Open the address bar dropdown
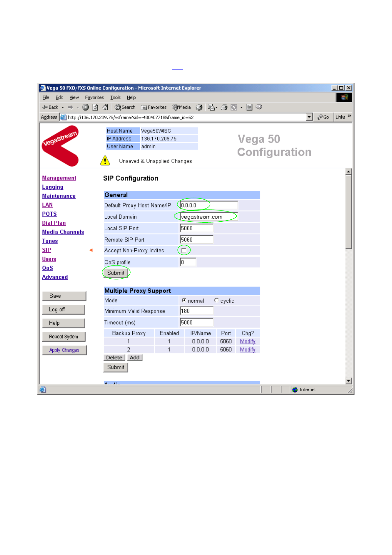 (309, 117)
